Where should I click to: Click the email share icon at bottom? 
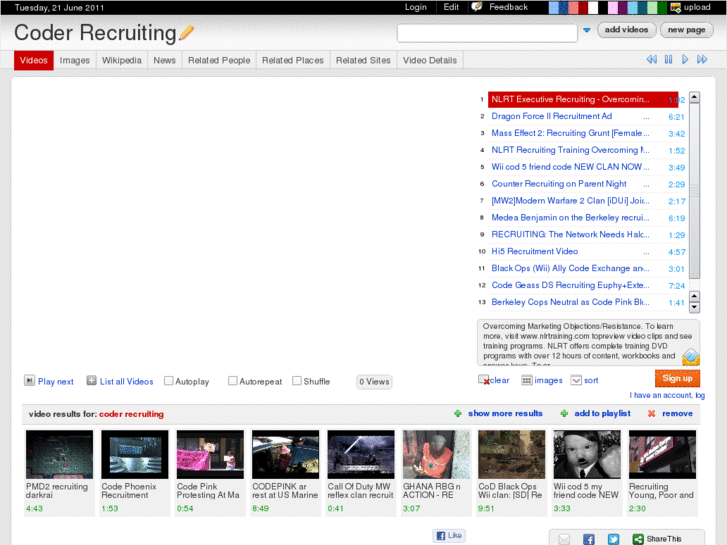[x=564, y=539]
